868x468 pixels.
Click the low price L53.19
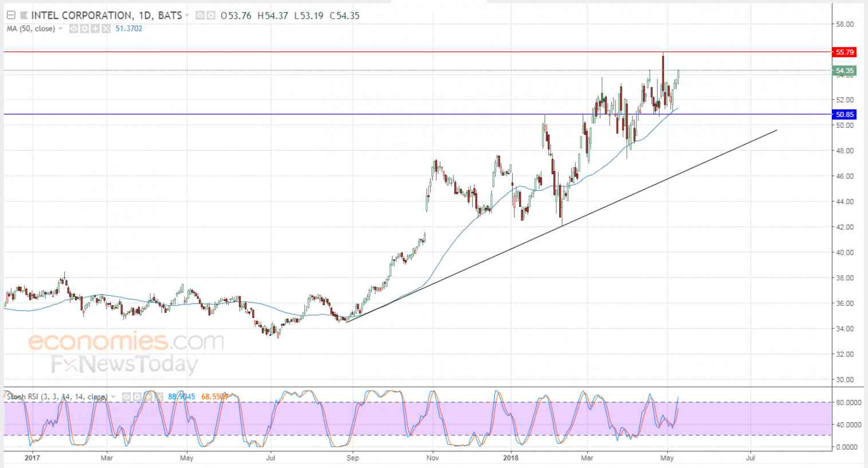pyautogui.click(x=308, y=16)
